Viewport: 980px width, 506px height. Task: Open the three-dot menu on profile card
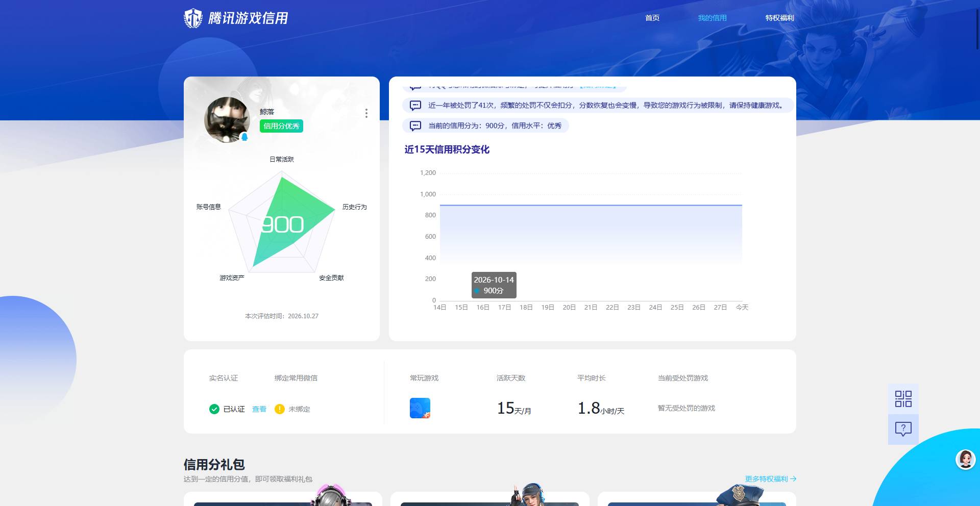pos(366,113)
